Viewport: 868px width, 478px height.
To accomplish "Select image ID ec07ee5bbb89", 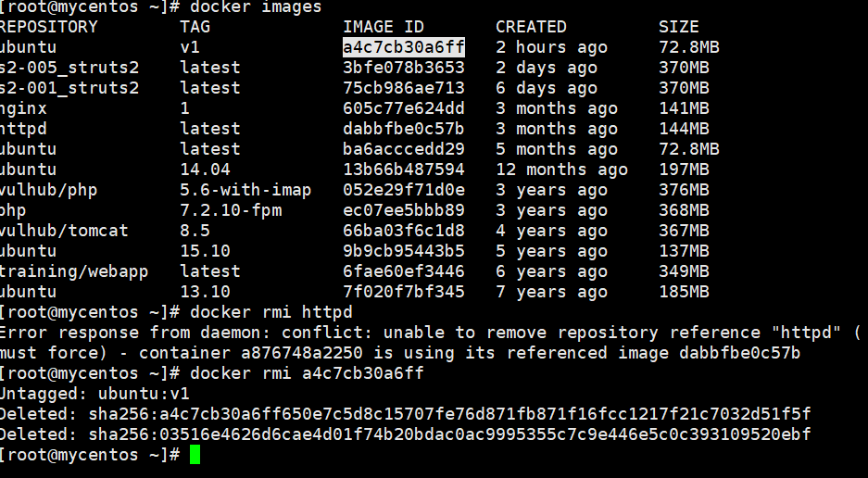I will [x=404, y=210].
